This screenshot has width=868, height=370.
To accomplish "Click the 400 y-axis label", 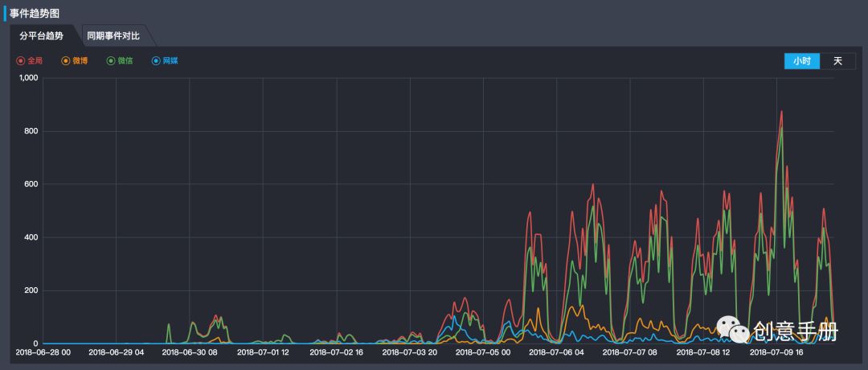I will coord(31,237).
